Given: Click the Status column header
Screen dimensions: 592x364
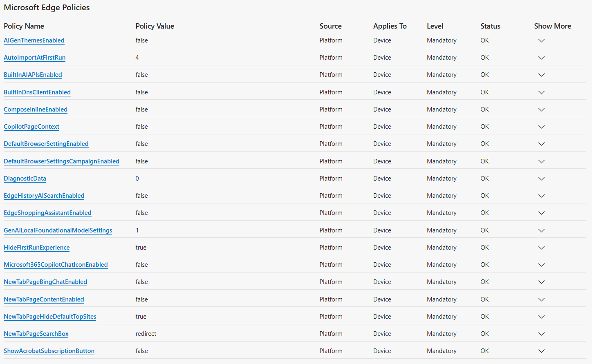Looking at the screenshot, I should [490, 26].
